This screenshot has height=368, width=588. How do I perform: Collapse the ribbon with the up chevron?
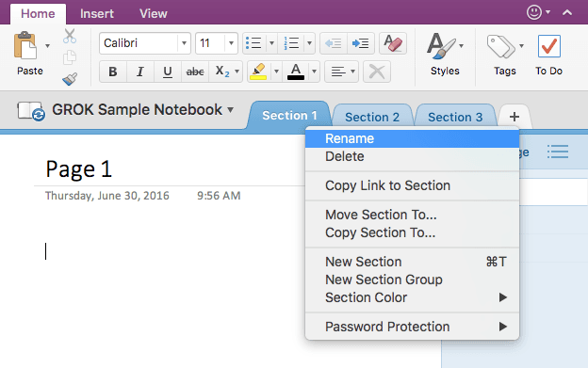coord(567,13)
